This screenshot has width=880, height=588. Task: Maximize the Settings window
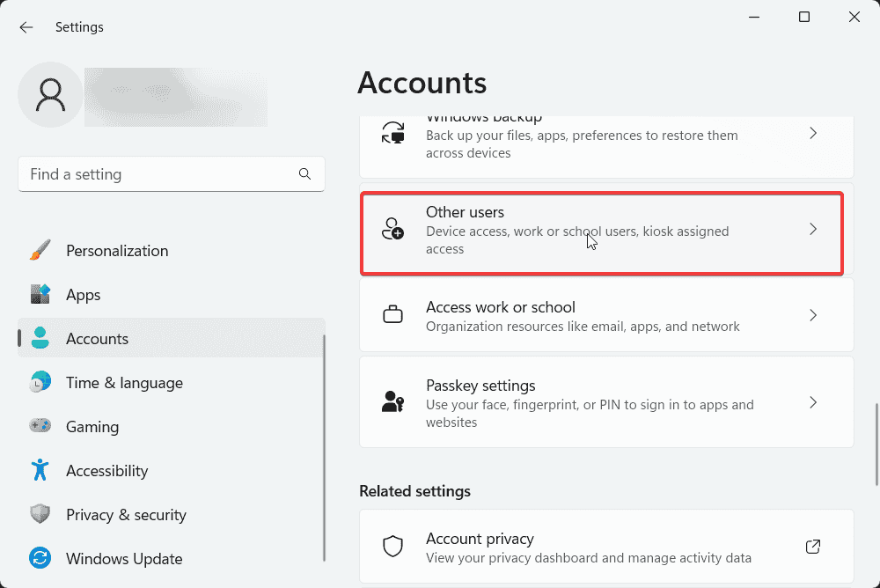[x=804, y=17]
